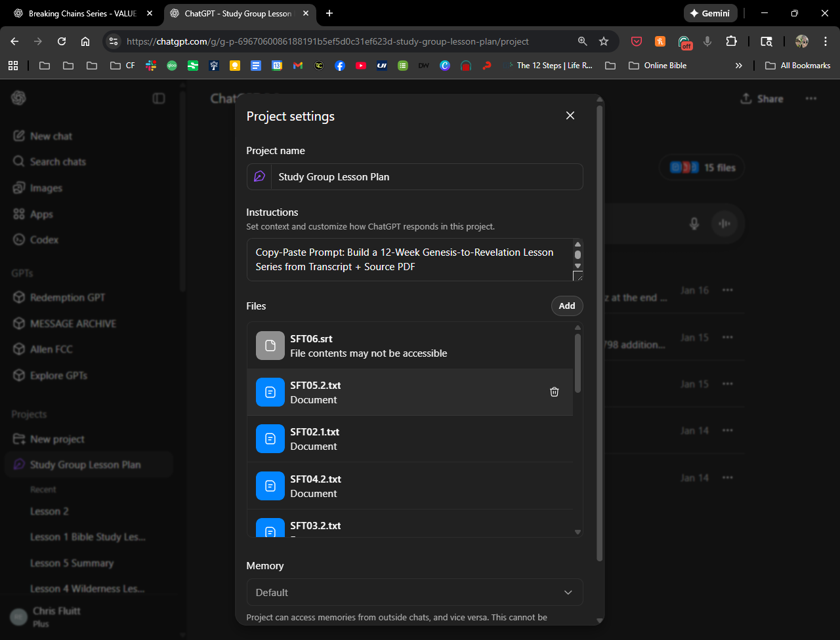Delete the SFT05.2.txt file with trash icon

point(554,392)
